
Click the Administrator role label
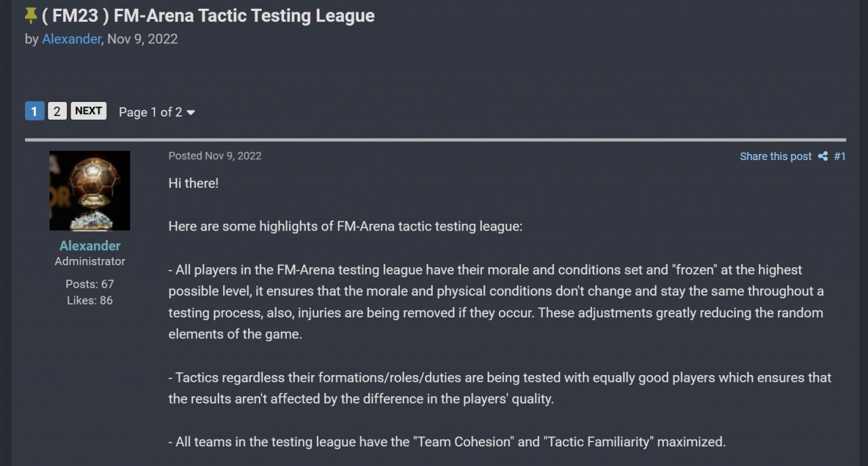tap(90, 261)
